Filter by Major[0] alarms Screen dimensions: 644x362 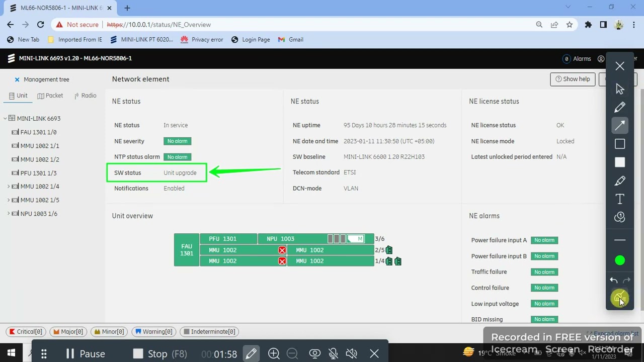(68, 332)
